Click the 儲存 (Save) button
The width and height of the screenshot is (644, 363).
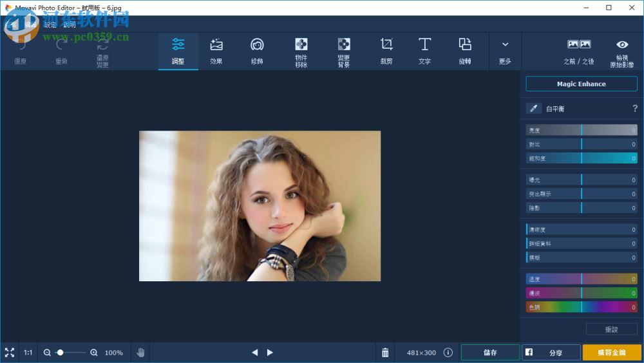tap(490, 352)
